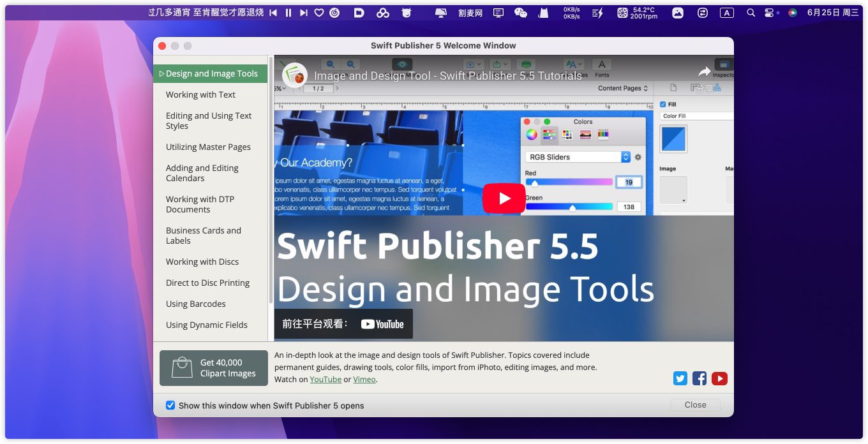Open the circular sync menu bar icon
The height and width of the screenshot is (444, 868).
pos(703,13)
